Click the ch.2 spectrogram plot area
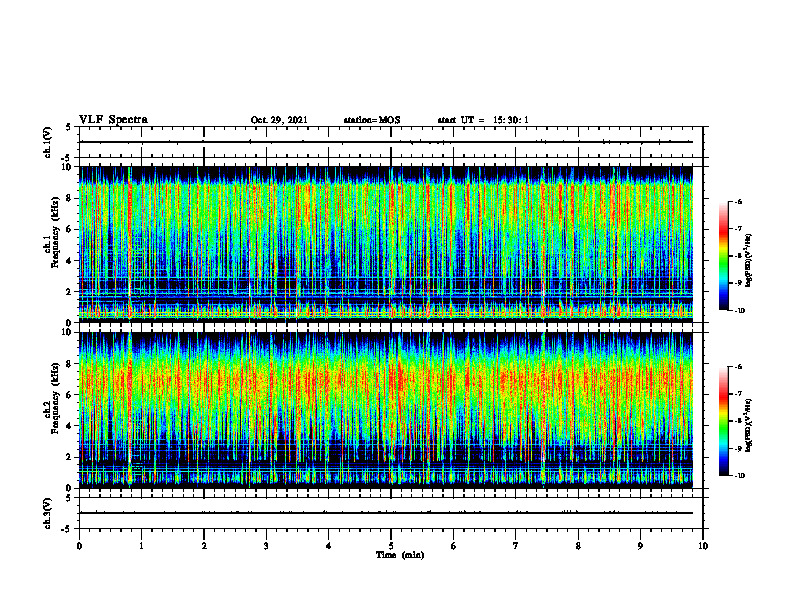The height and width of the screenshot is (612, 792). click(386, 410)
